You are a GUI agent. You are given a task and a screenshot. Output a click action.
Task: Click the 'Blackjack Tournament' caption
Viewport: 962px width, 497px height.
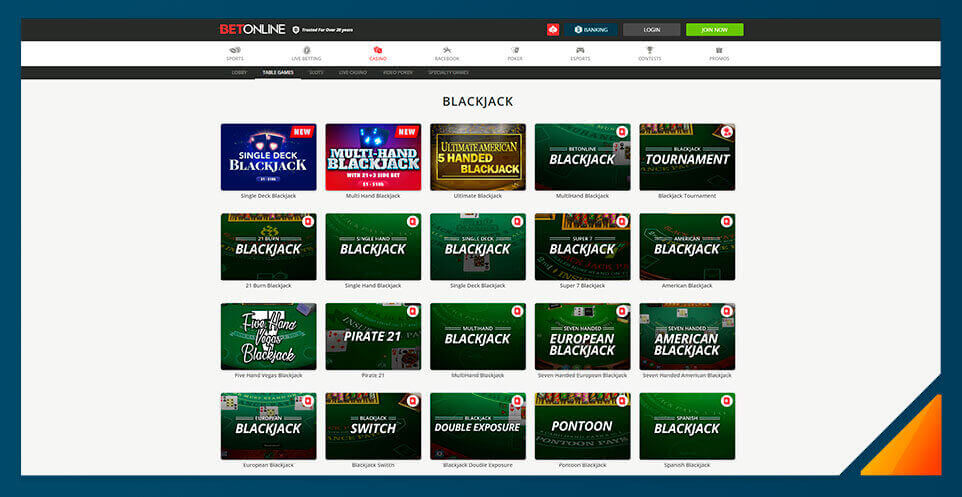click(x=687, y=196)
